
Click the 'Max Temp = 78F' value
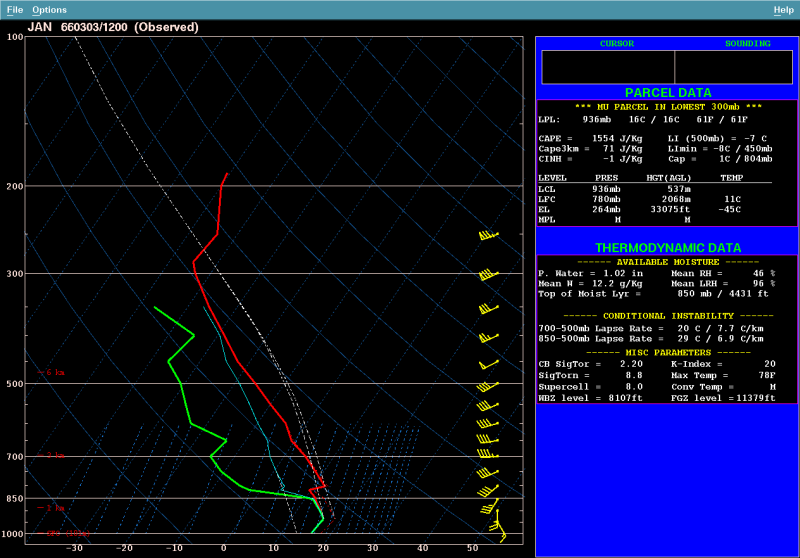(723, 375)
